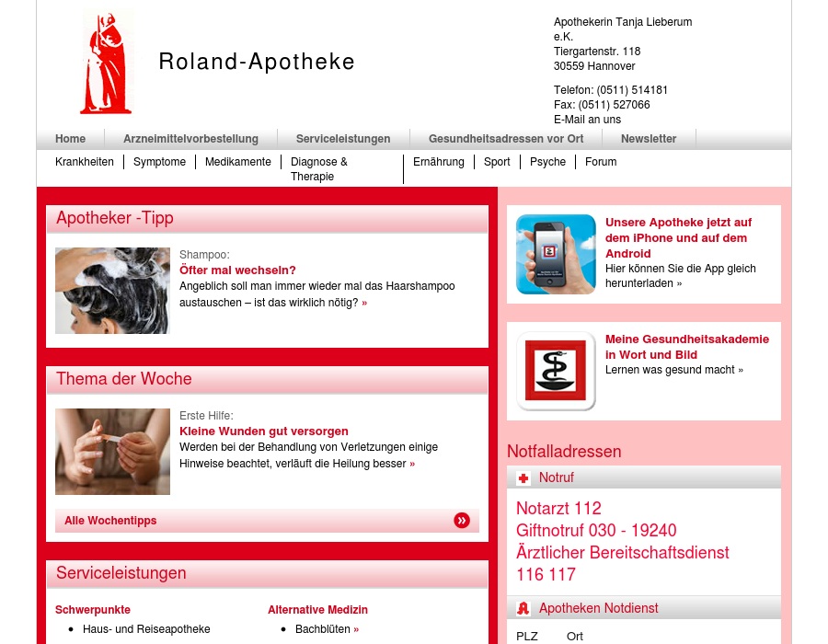Click the E-Mail an uns link
828x644 pixels.
coord(587,120)
